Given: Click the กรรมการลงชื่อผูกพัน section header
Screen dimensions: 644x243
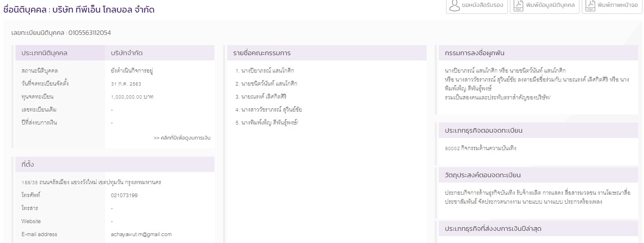Looking at the screenshot, I should 474,53.
